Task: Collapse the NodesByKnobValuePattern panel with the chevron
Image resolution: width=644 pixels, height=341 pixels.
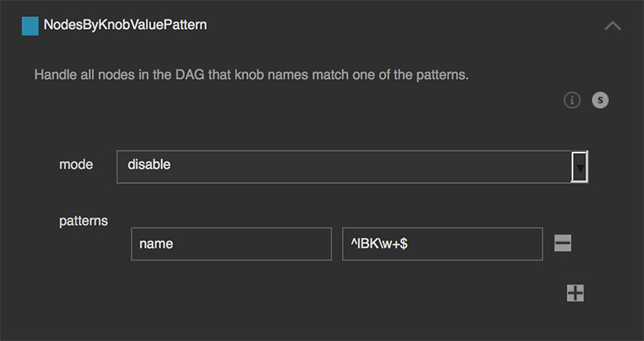Action: pos(612,26)
